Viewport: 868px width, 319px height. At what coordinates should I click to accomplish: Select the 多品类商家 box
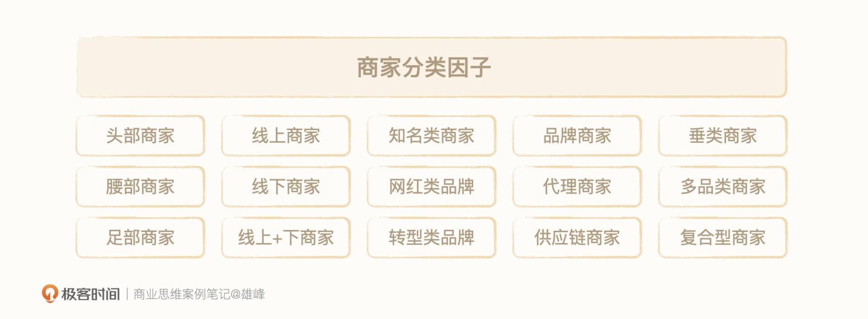point(722,187)
